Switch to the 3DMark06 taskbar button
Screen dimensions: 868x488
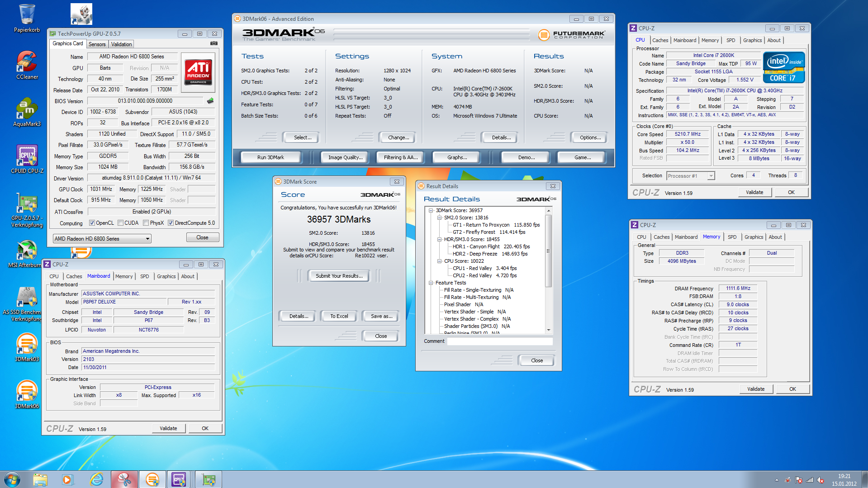click(x=152, y=479)
